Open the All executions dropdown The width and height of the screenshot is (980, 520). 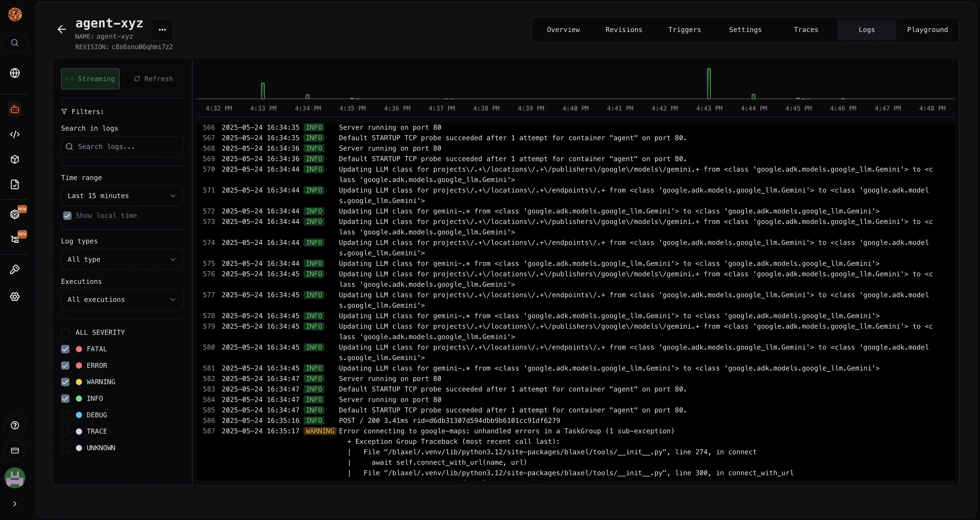122,299
